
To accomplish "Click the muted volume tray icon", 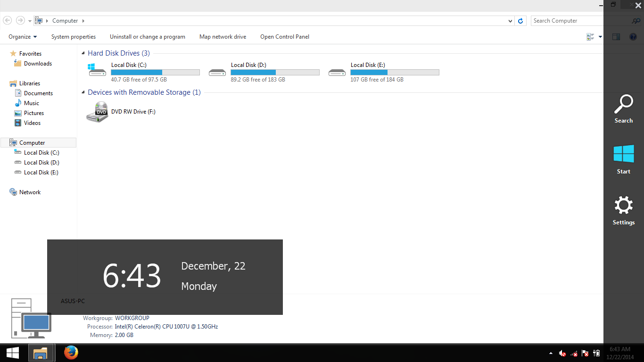I will [562, 353].
